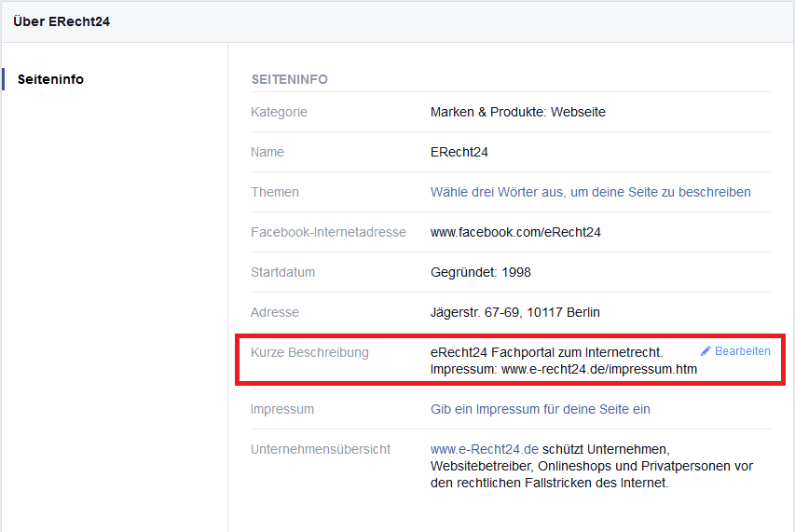
Task: Open the 'Wähle drei Wörter aus' link
Action: [x=590, y=192]
